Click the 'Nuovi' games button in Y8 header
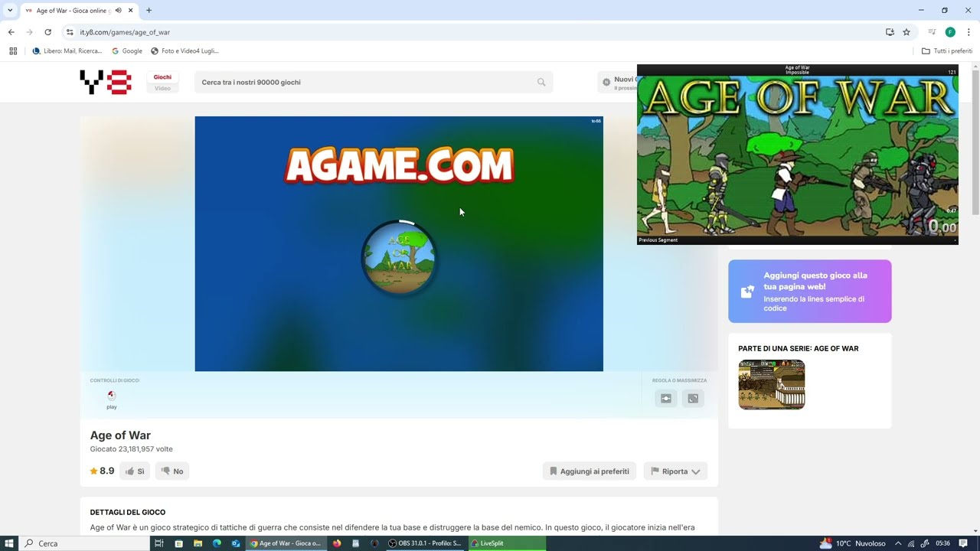Screen dimensions: 980x551 pyautogui.click(x=617, y=82)
